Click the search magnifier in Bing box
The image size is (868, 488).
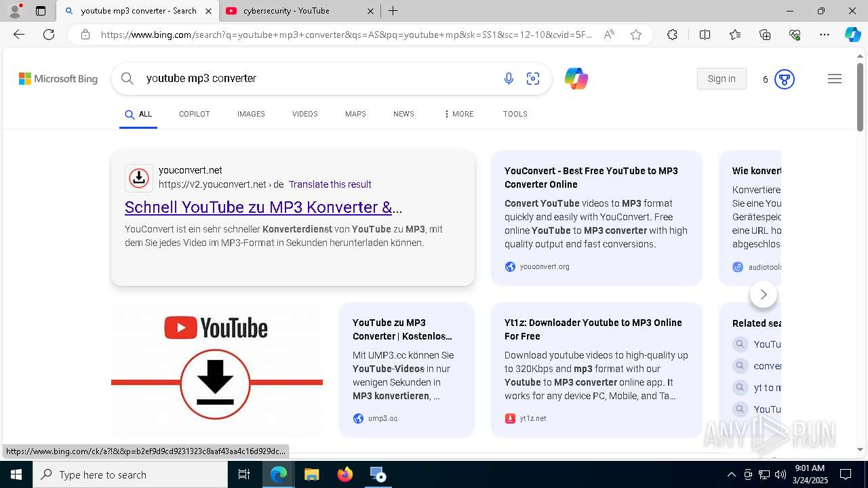tap(127, 79)
